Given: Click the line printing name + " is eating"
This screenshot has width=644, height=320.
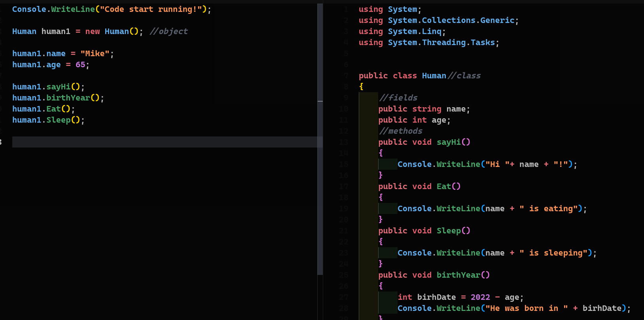Looking at the screenshot, I should 492,208.
